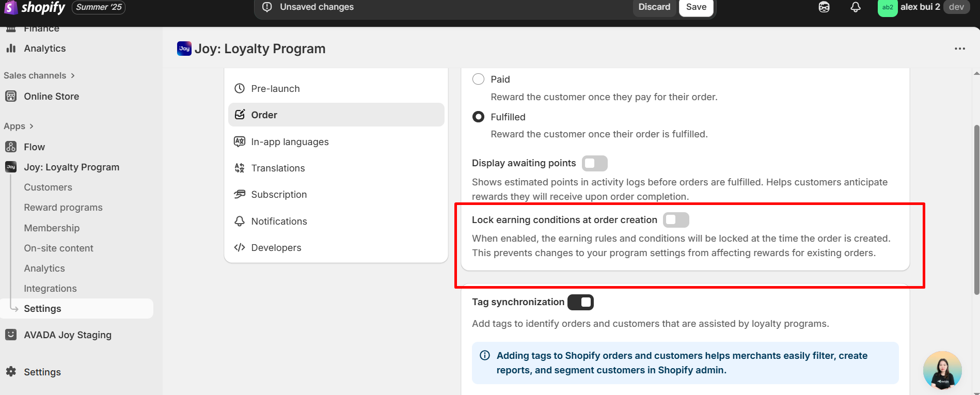Viewport: 980px width, 395px height.
Task: Enable the Display awaiting points toggle
Action: click(594, 163)
